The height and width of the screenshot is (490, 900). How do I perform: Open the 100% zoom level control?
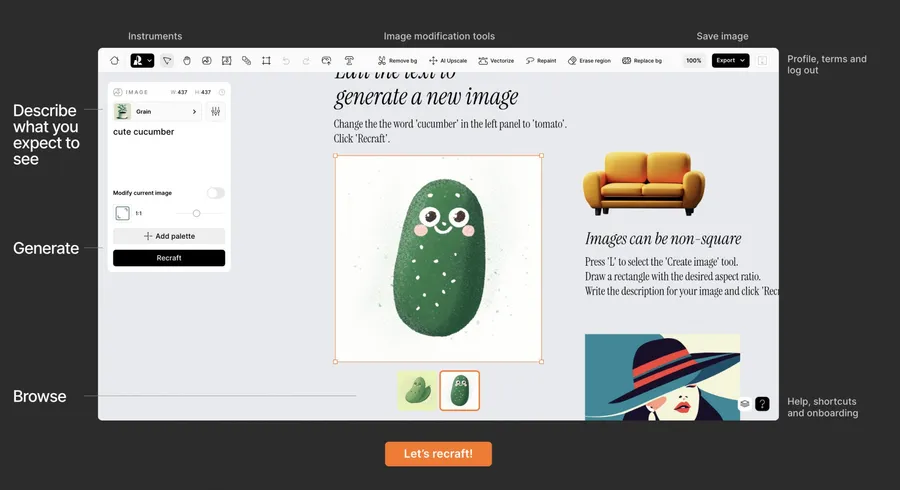pyautogui.click(x=693, y=60)
